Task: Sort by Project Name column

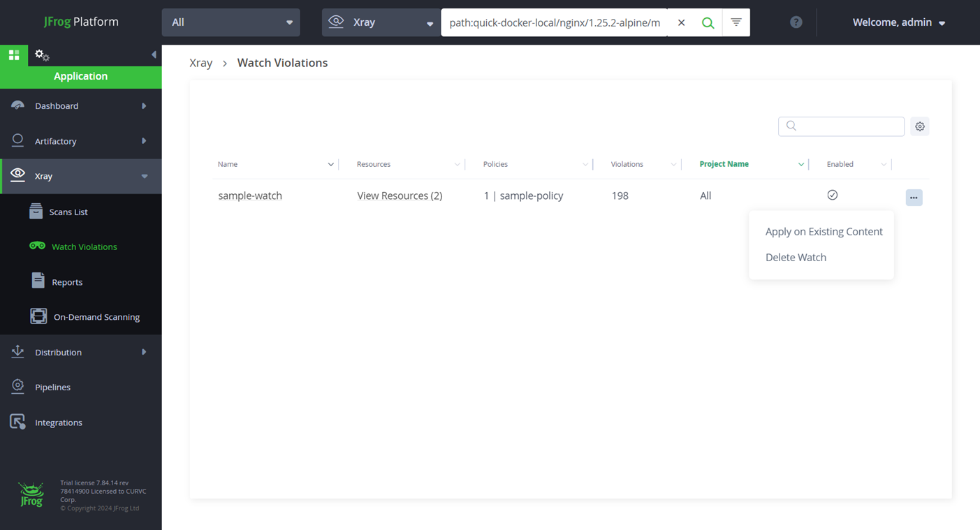Action: 724,164
